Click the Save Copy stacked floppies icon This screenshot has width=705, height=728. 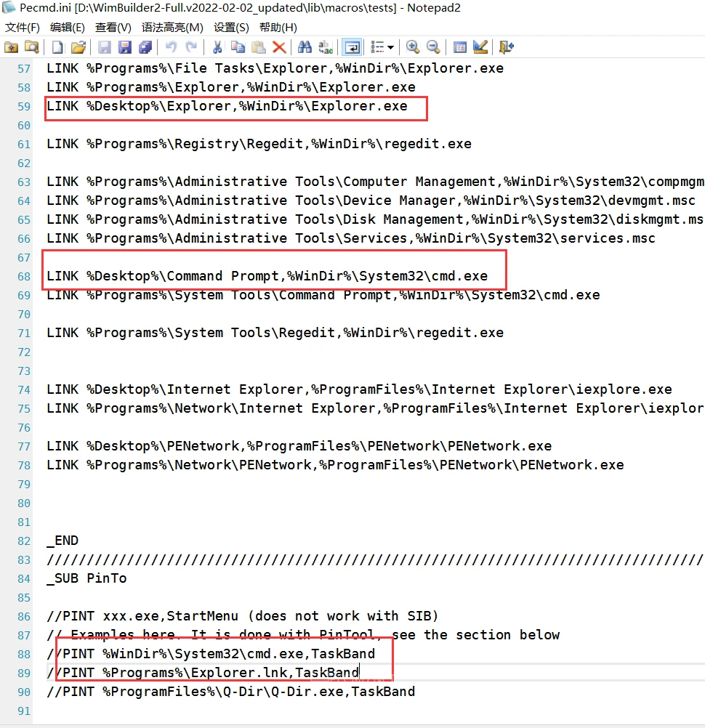pyautogui.click(x=145, y=47)
